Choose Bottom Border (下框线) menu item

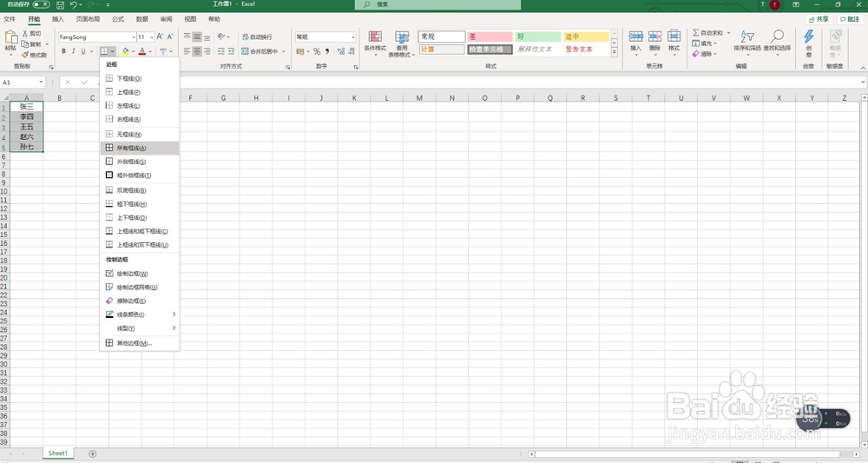(140, 78)
